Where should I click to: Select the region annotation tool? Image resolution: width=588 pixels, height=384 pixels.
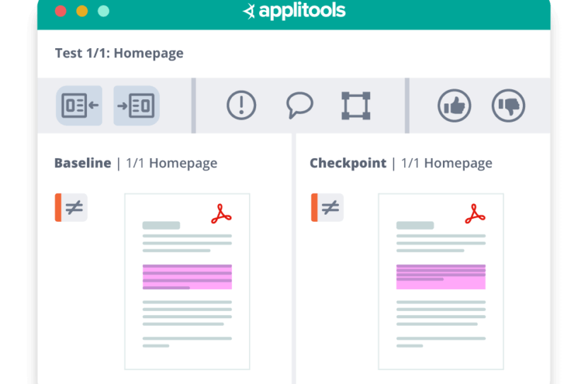coord(356,106)
